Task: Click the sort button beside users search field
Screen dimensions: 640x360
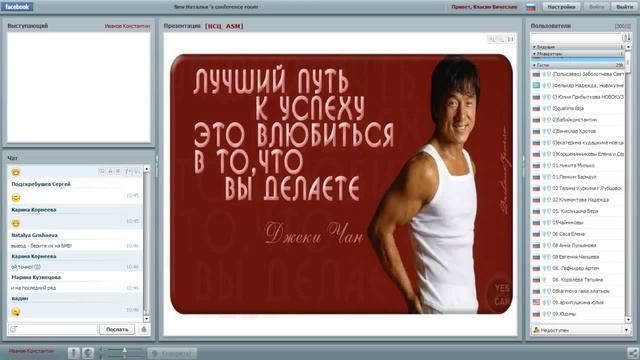Action: [627, 38]
